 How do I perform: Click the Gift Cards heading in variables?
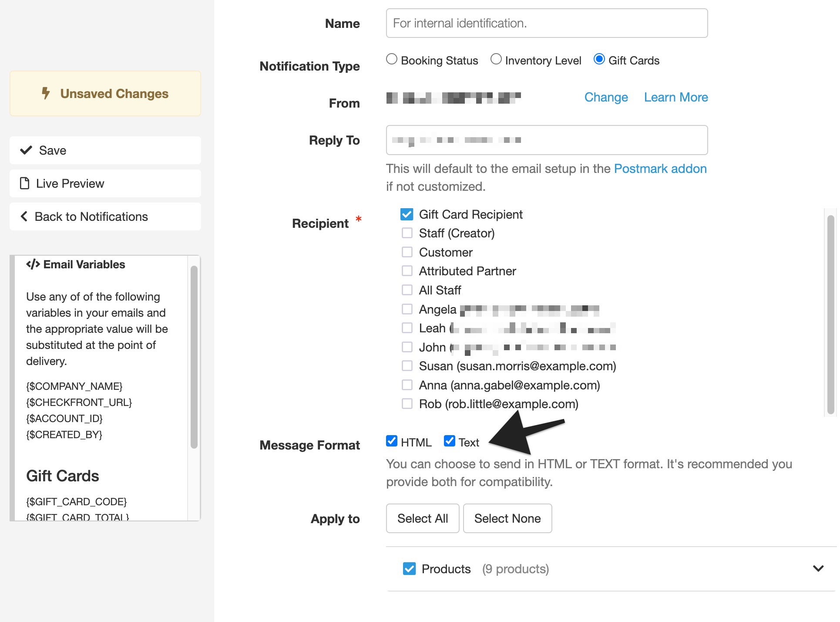point(63,476)
